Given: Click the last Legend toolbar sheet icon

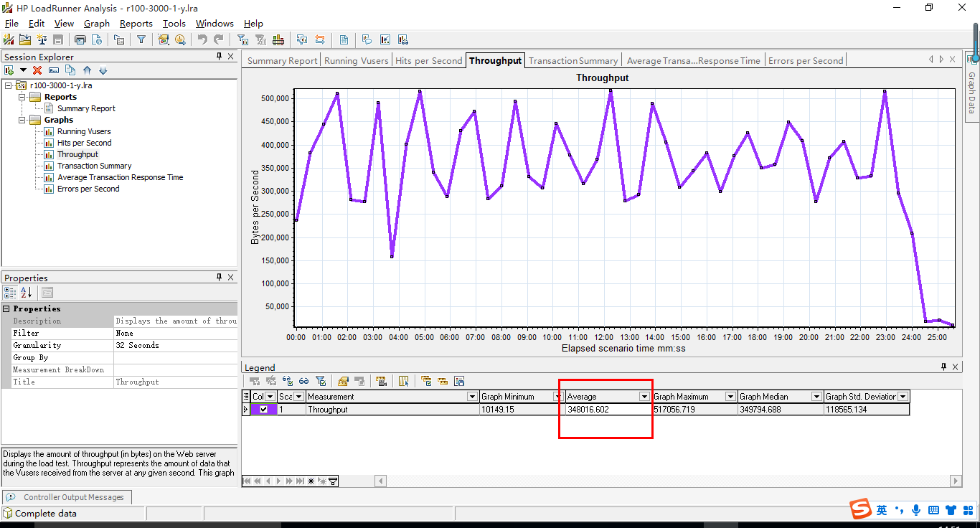Looking at the screenshot, I should 459,381.
